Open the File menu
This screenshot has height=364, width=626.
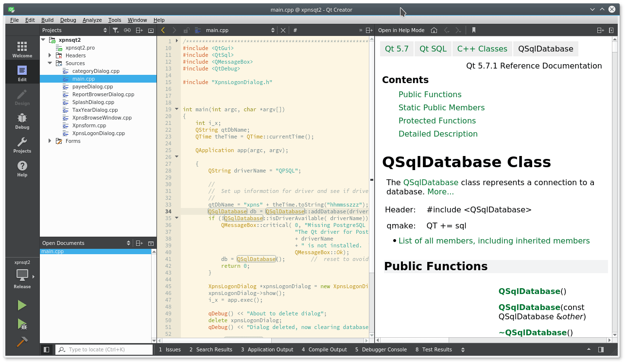pos(15,20)
